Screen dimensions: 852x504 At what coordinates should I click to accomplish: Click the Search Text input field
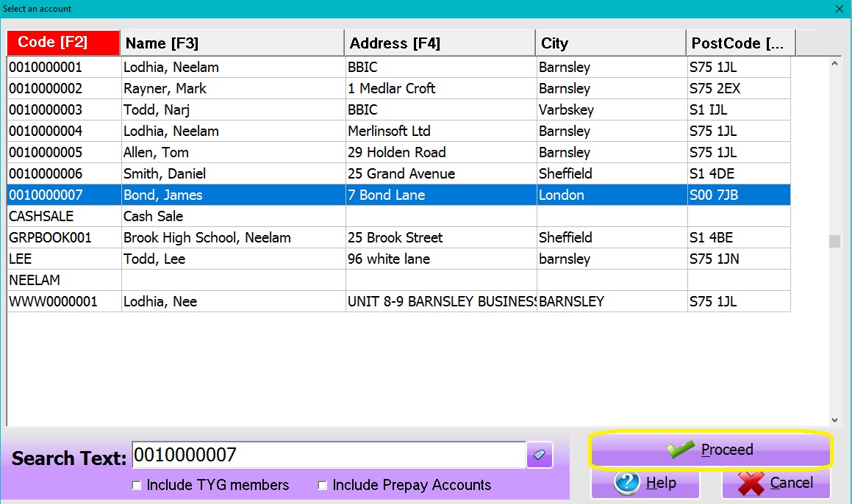tap(328, 455)
